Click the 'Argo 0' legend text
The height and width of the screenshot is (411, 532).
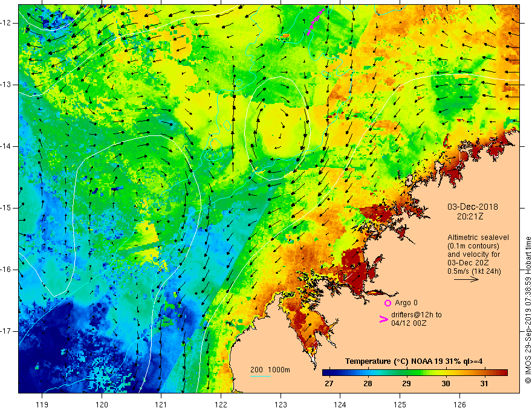point(406,303)
